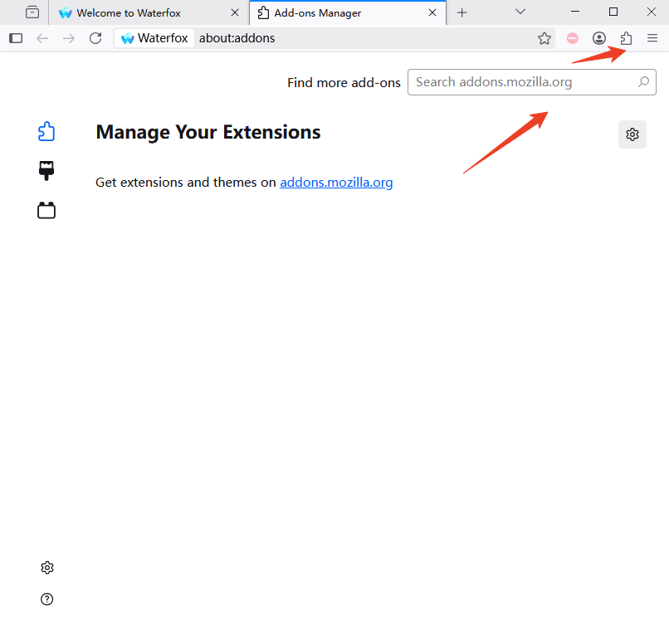This screenshot has width=669, height=644.
Task: Click the Waterfox identity box
Action: click(154, 38)
